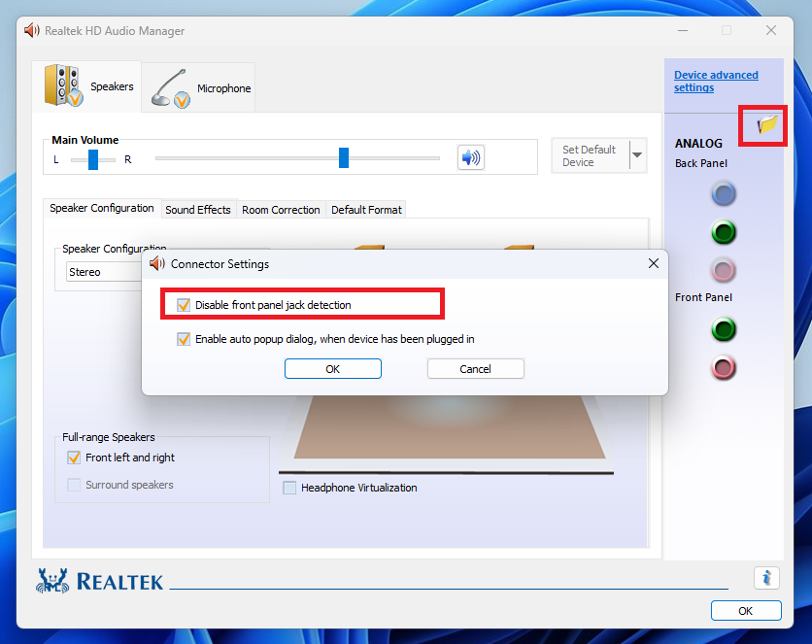
Task: Open the information icon near Realtek logo
Action: pyautogui.click(x=766, y=577)
